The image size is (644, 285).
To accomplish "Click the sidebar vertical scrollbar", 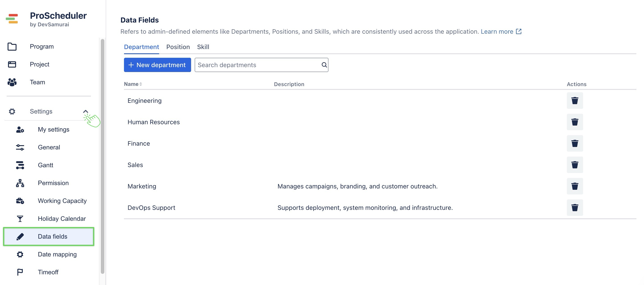I will pos(102,155).
